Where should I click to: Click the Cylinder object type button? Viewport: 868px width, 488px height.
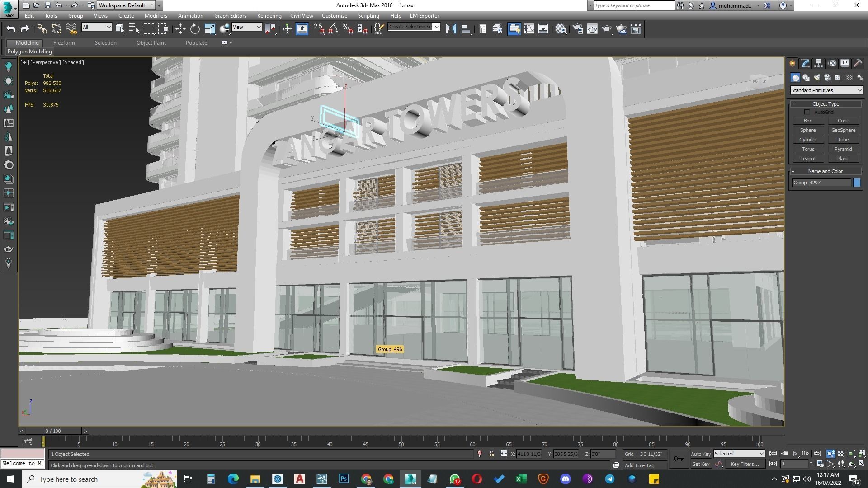[808, 140]
